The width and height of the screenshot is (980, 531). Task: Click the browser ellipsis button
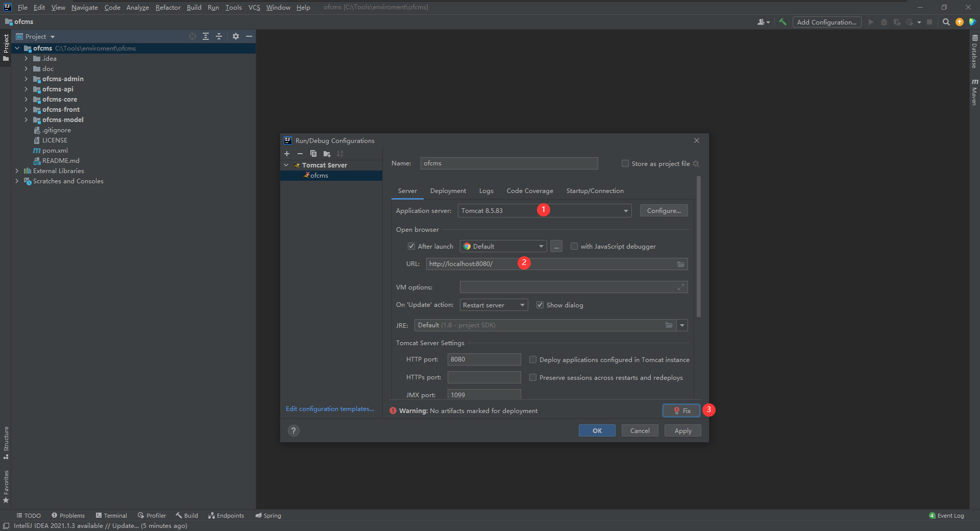tap(556, 247)
